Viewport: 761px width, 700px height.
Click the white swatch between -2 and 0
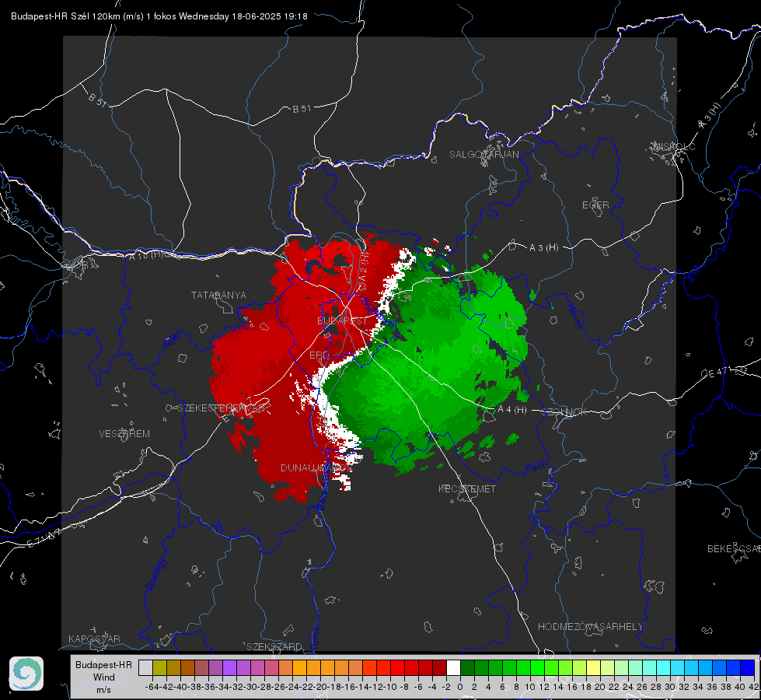click(x=453, y=667)
